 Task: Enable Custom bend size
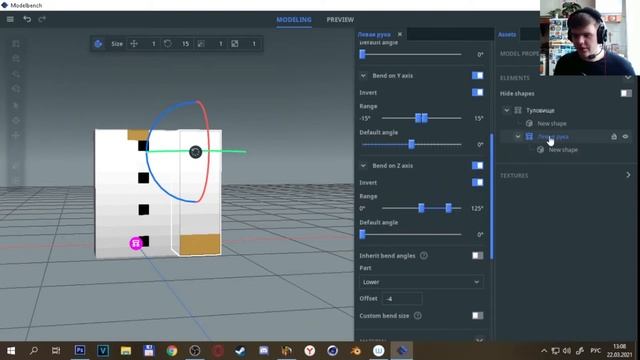478,316
